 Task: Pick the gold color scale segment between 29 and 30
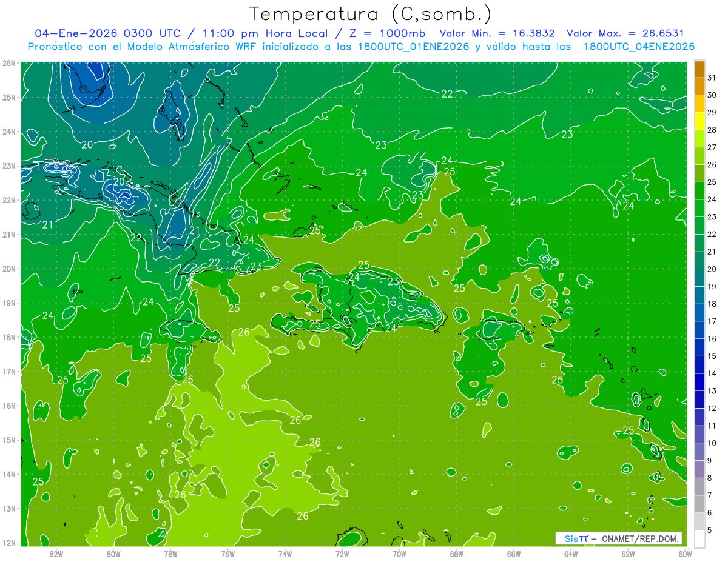coord(699,104)
